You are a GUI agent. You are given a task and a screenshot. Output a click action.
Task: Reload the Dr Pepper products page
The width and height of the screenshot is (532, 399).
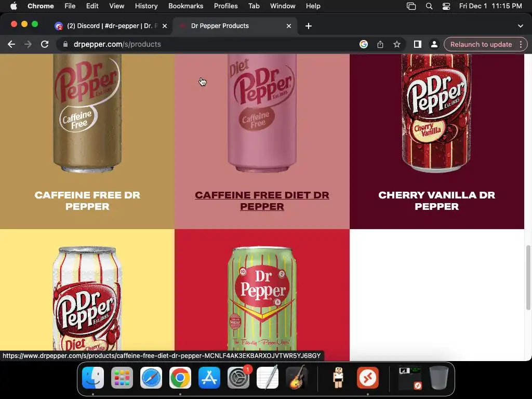pyautogui.click(x=45, y=44)
